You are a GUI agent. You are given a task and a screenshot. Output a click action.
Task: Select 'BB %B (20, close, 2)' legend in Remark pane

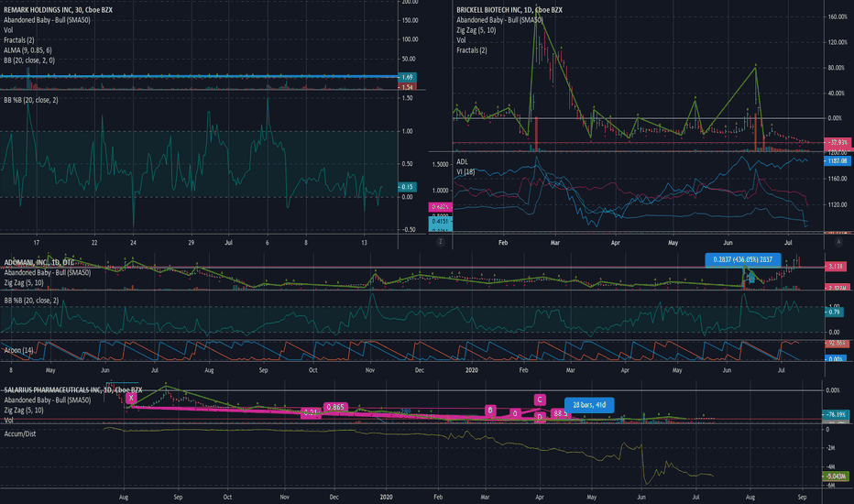[x=31, y=100]
